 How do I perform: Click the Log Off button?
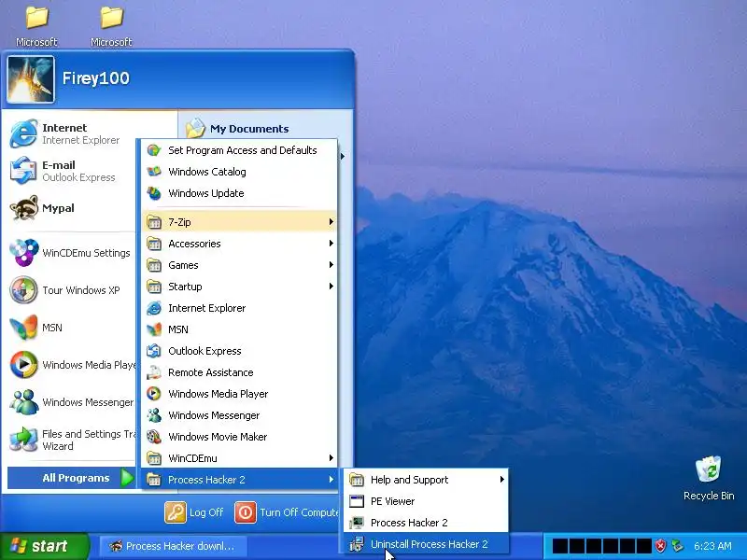pyautogui.click(x=194, y=512)
